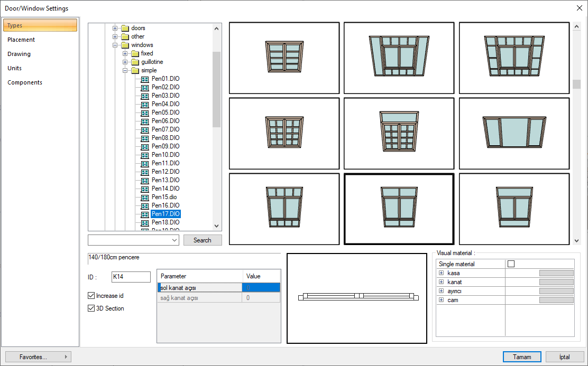
Task: Click the Search button
Action: 203,240
